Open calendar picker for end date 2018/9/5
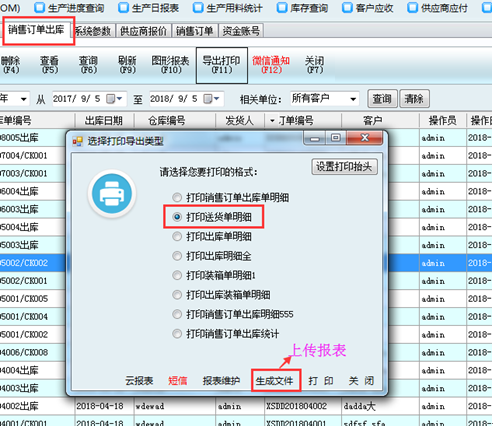This screenshot has height=426, width=493. coord(211,99)
